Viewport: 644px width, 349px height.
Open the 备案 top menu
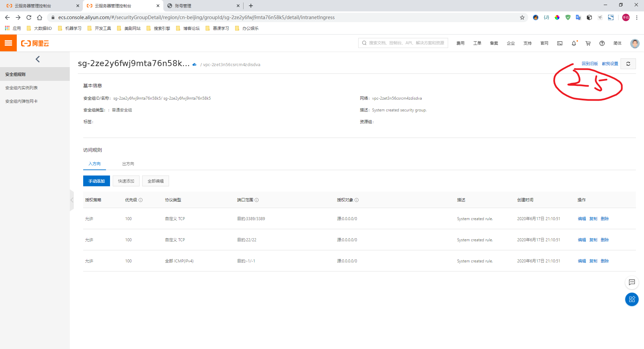pos(494,43)
